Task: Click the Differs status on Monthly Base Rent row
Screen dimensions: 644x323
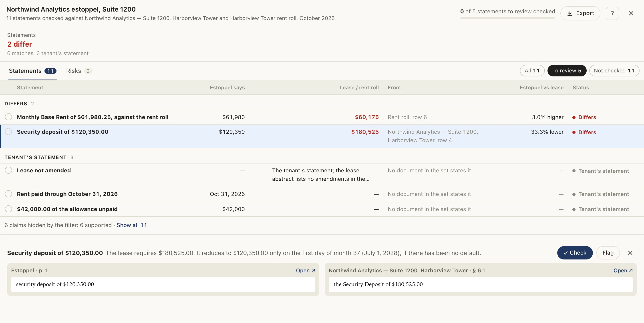Action: pos(584,118)
